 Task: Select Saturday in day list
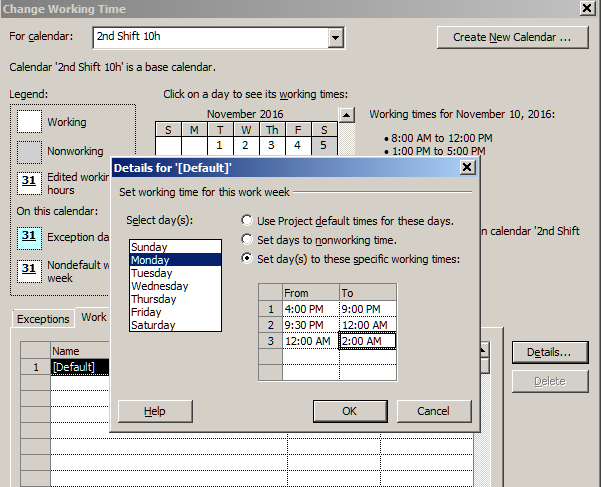[x=175, y=325]
